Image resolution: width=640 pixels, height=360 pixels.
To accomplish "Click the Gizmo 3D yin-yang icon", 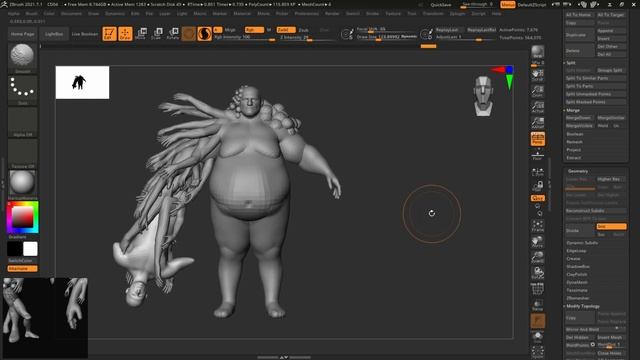I will pos(204,34).
